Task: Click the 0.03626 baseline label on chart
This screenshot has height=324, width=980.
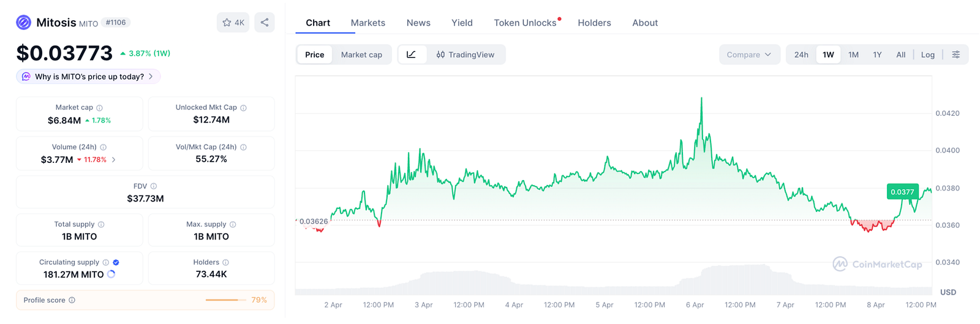Action: (x=314, y=221)
